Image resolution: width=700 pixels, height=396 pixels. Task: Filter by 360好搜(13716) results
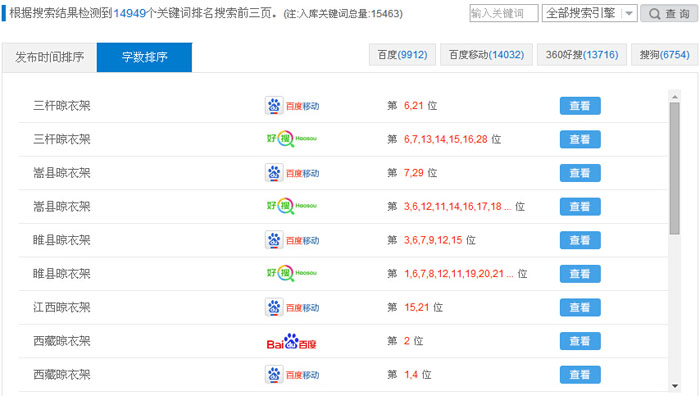[x=582, y=55]
